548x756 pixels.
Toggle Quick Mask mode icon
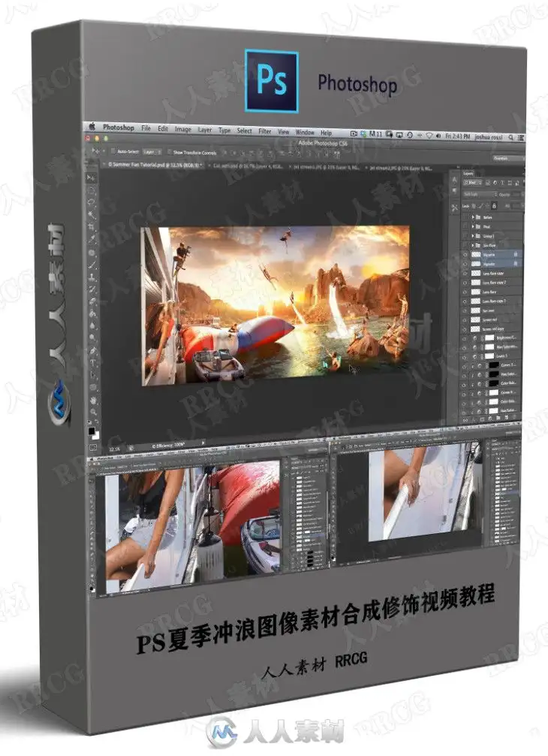click(92, 447)
